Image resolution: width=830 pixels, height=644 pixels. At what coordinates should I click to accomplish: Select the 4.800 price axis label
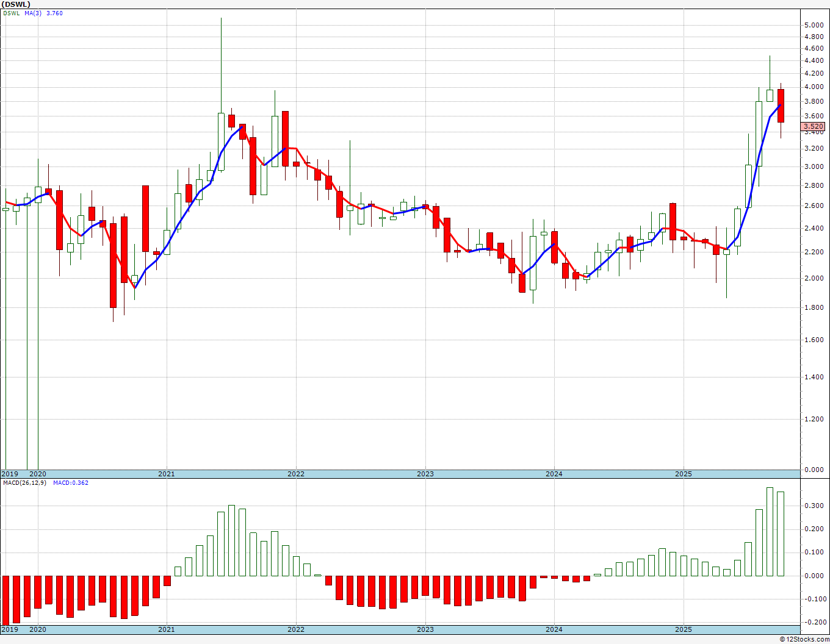(814, 37)
